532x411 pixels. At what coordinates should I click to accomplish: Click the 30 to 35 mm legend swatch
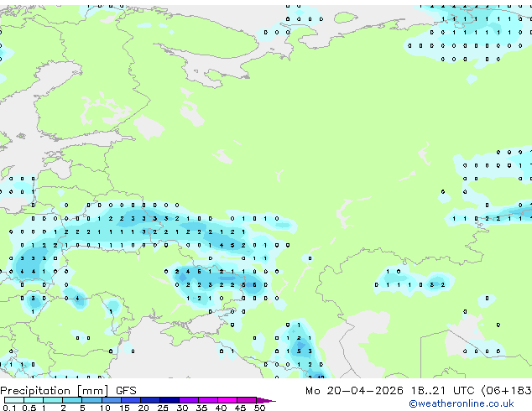pyautogui.click(x=189, y=400)
